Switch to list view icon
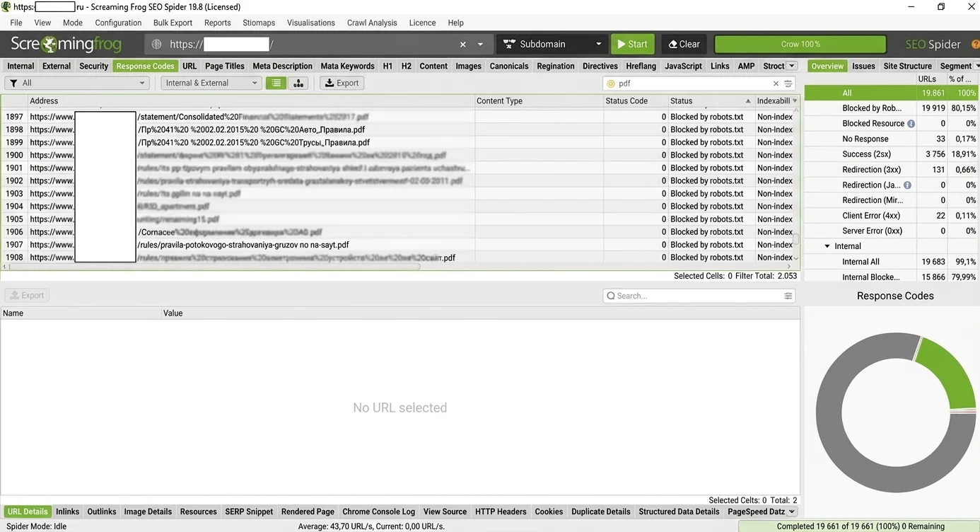 coord(276,83)
